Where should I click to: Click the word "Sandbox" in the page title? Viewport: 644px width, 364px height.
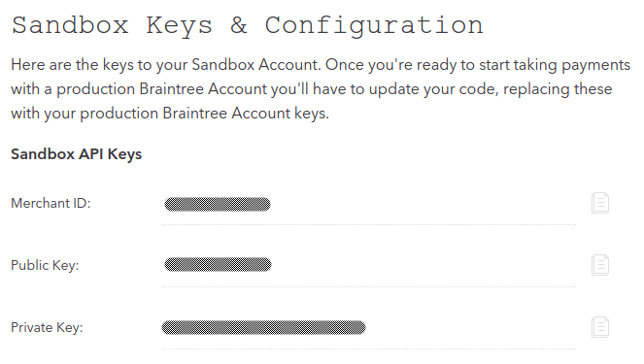click(70, 25)
